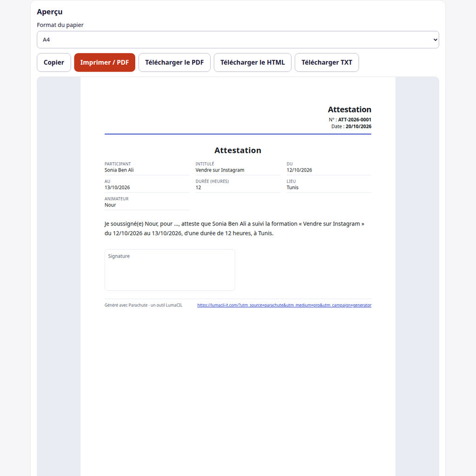Click Vendre sur Instagram field value
Viewport: 476px width, 476px height.
[x=220, y=170]
